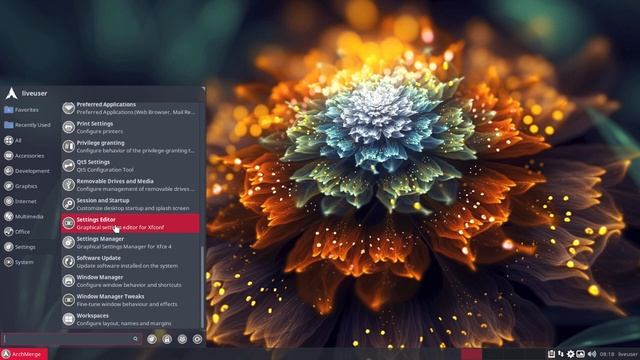
Task: Click the red workspace switcher button
Action: coord(471,354)
